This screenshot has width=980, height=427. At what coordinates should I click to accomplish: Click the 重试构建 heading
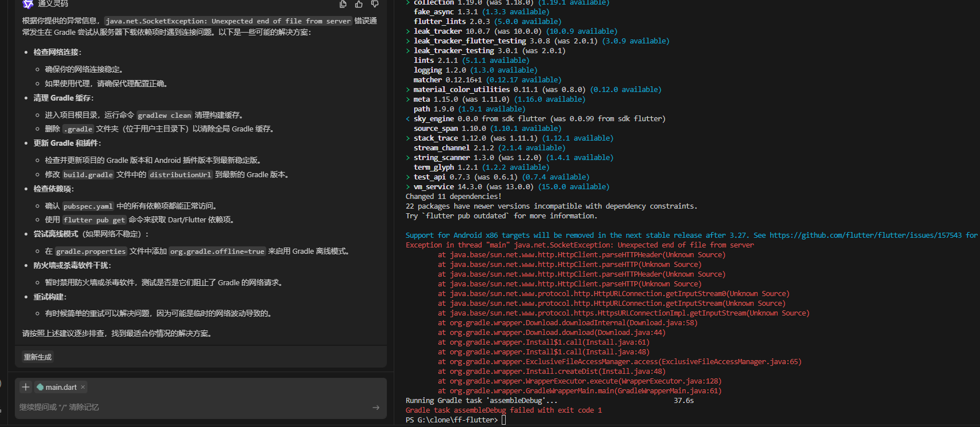click(x=50, y=297)
